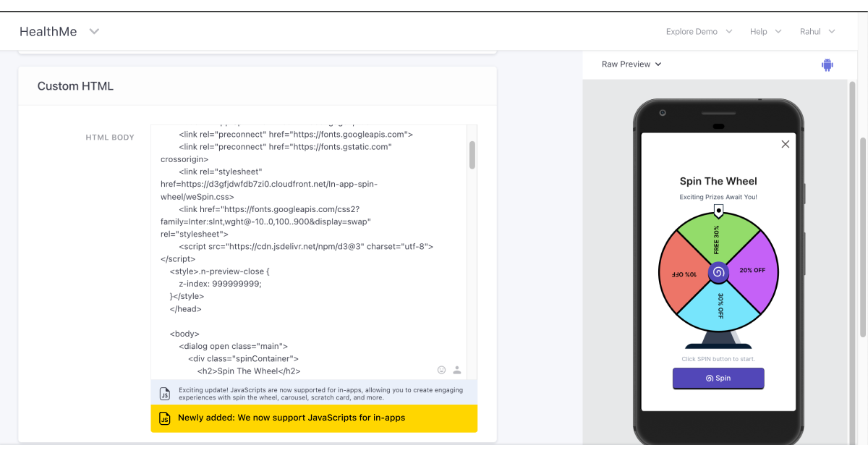Click the JS icon in the yellow announcement bar
The image size is (868, 456).
(x=165, y=418)
